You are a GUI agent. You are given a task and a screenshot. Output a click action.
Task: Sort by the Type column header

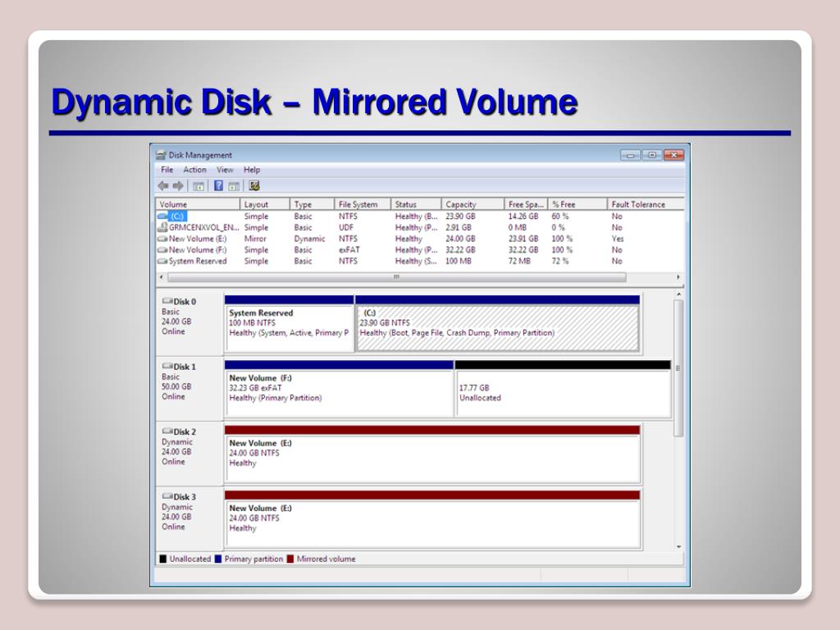coord(312,204)
